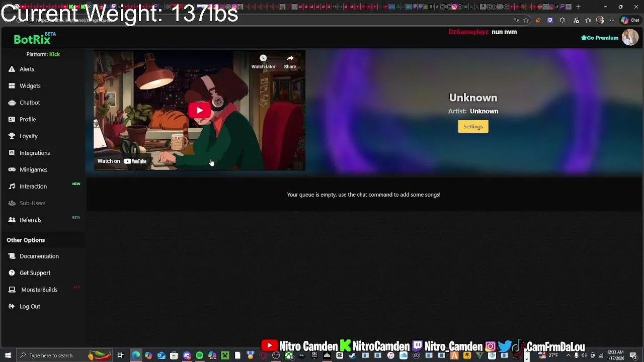Image resolution: width=644 pixels, height=362 pixels.
Task: Click the Get Support question mark icon
Action: (12, 273)
